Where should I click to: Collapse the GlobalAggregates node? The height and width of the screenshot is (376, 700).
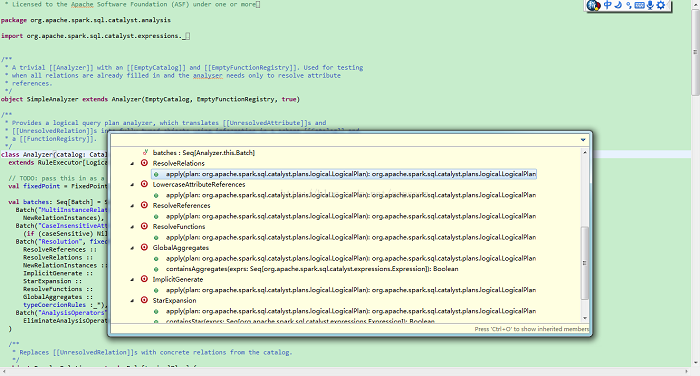coord(132,247)
